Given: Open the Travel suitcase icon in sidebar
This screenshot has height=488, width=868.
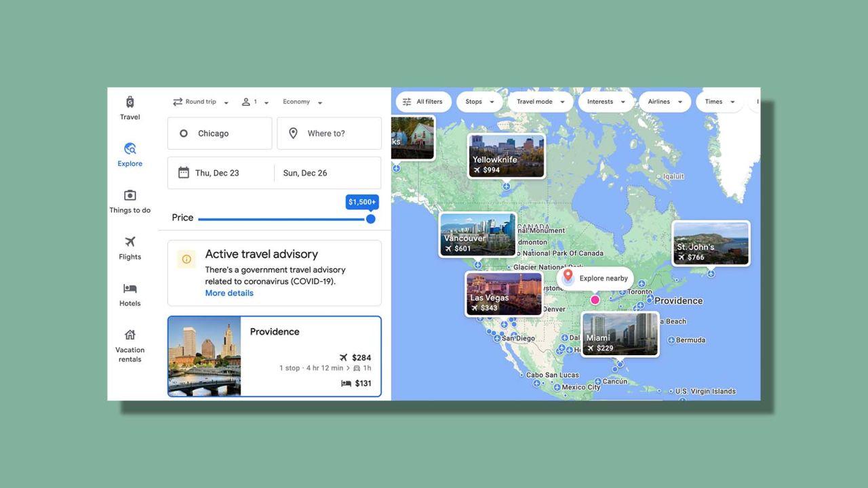Looking at the screenshot, I should click(x=130, y=102).
